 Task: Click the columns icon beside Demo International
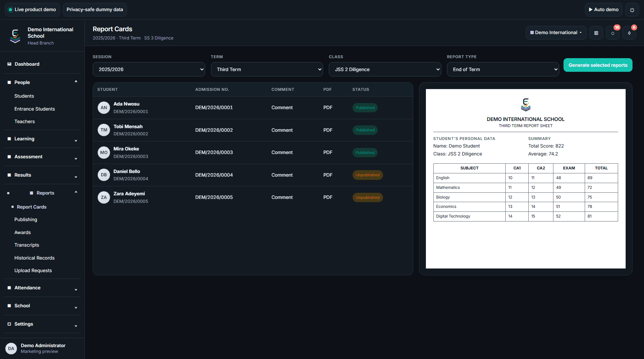(596, 33)
